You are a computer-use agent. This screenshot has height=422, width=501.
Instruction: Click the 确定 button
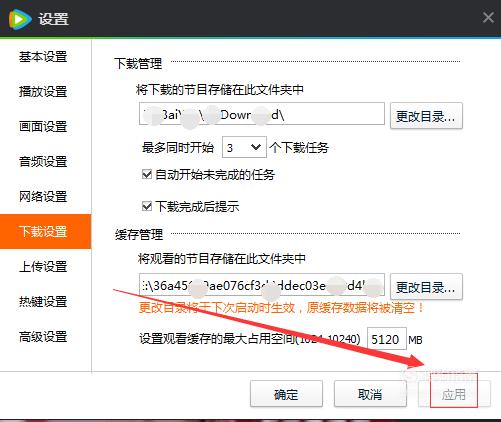coord(286,394)
